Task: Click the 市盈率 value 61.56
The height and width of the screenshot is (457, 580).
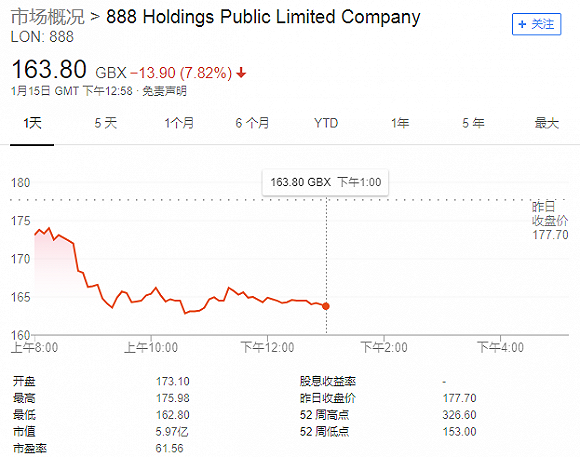Action: pos(169,448)
